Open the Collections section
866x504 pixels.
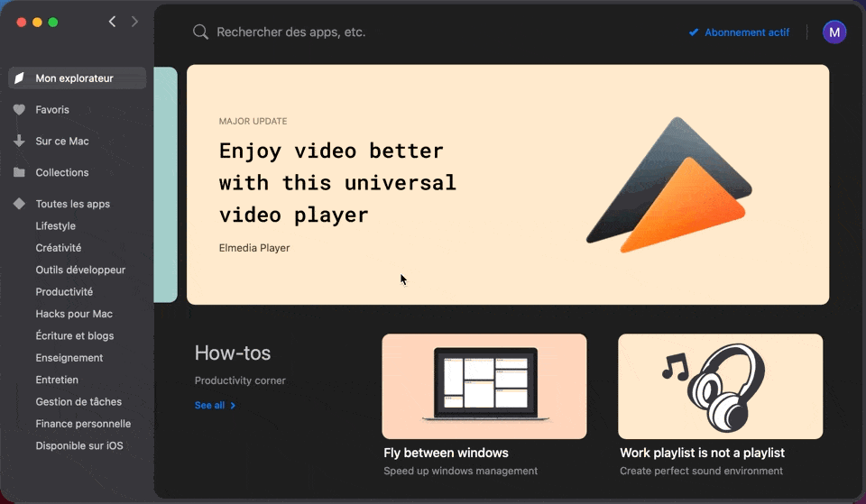coord(62,172)
